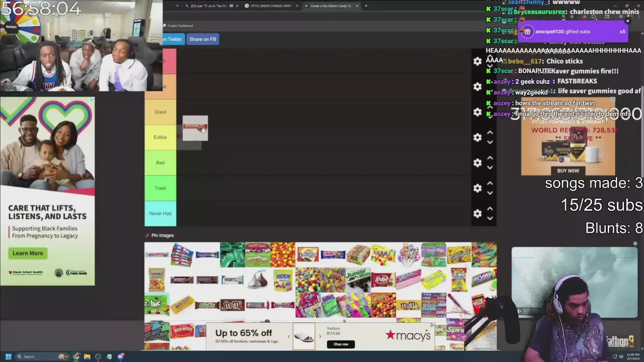Move the Never Had row down with its arrow

tap(490, 218)
